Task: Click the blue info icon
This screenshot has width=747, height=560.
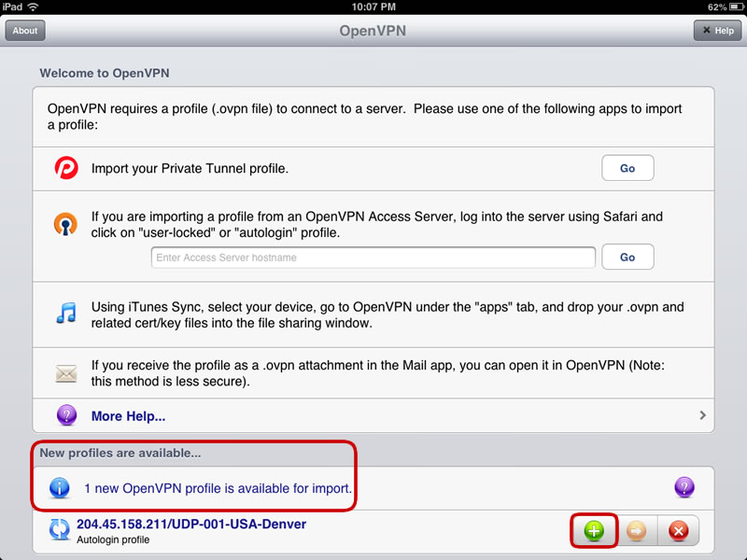Action: (60, 487)
